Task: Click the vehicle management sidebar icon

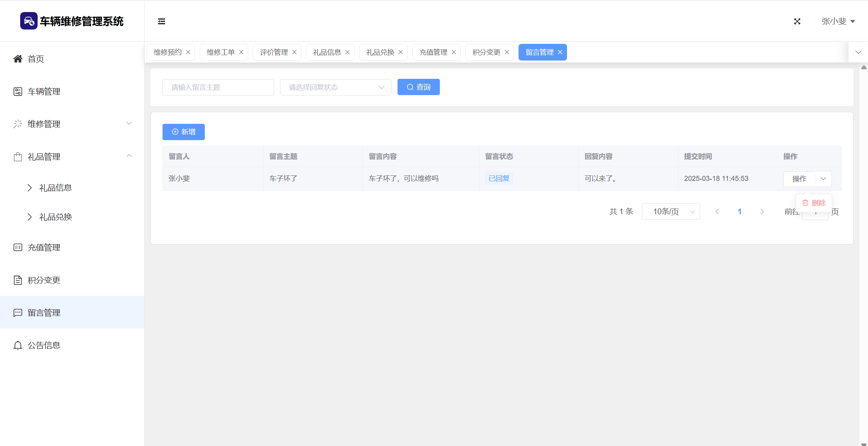Action: tap(18, 92)
